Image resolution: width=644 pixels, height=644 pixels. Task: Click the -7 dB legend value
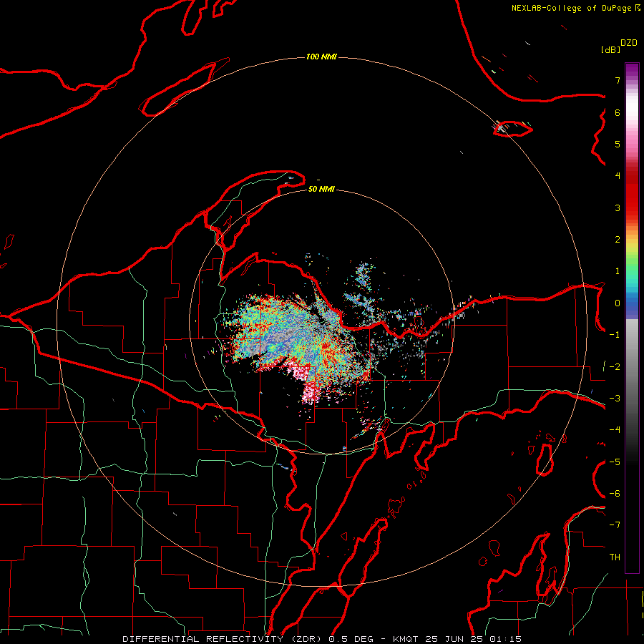point(615,525)
